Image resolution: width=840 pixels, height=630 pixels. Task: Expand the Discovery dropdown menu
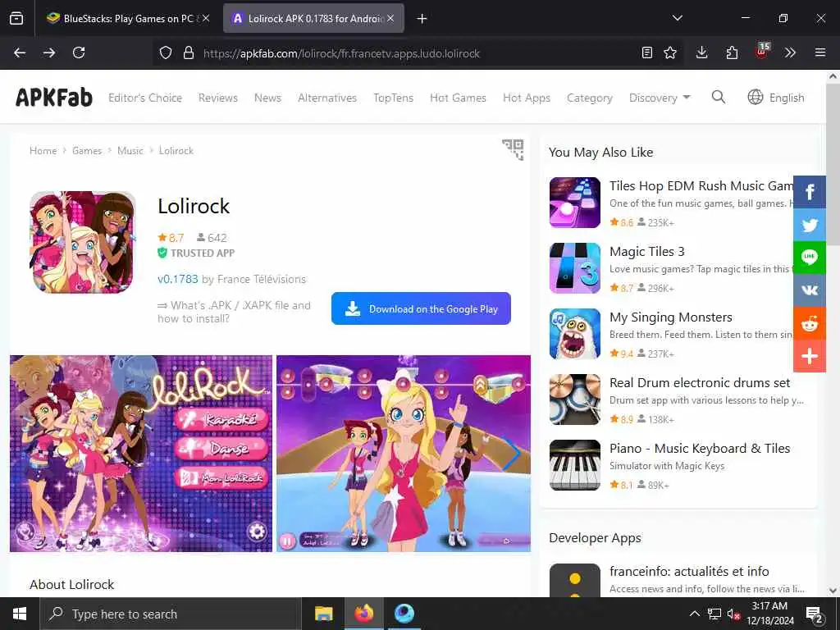660,98
